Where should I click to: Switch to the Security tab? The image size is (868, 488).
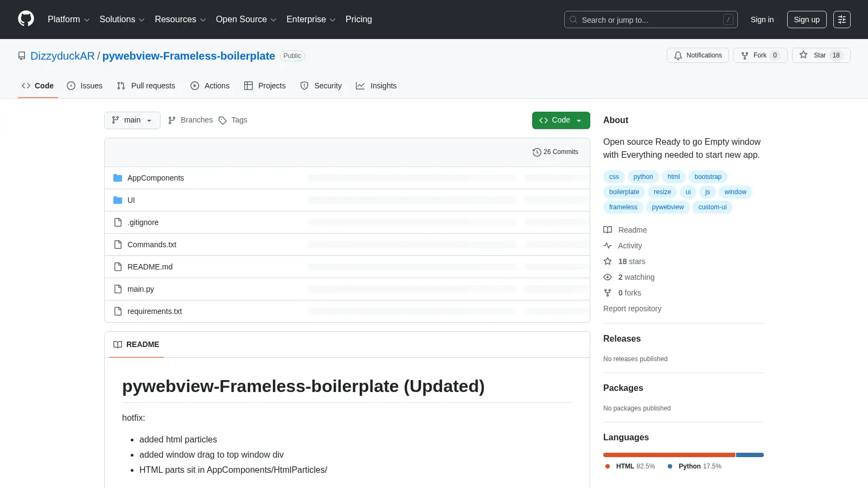tap(321, 86)
